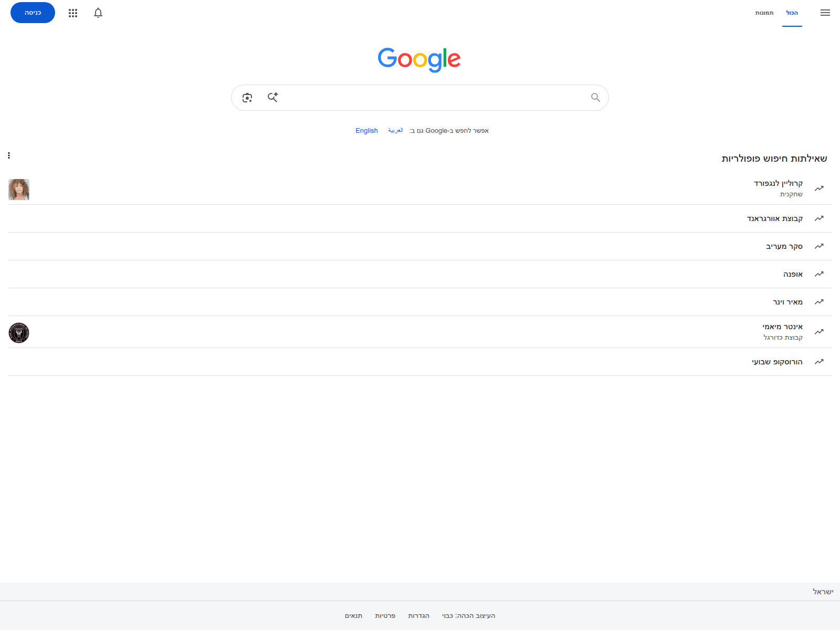Select trending search אופנה
The width and height of the screenshot is (840, 630).
coord(420,274)
